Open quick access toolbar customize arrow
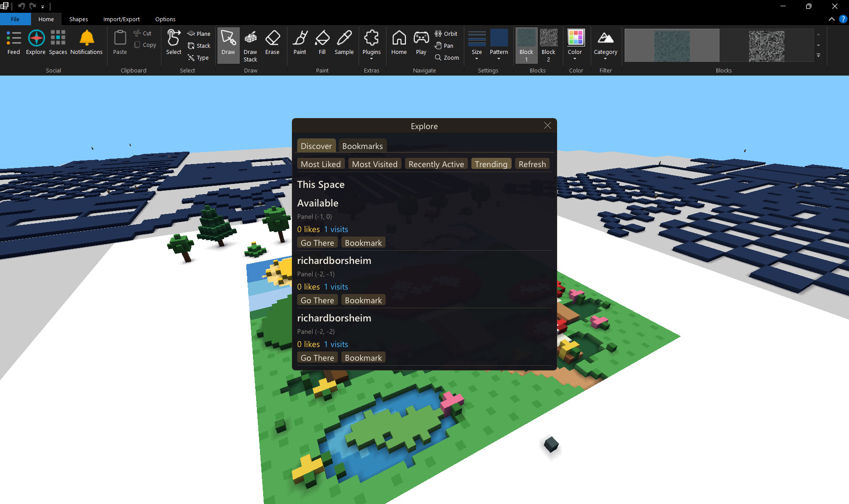This screenshot has height=504, width=849. (42, 7)
